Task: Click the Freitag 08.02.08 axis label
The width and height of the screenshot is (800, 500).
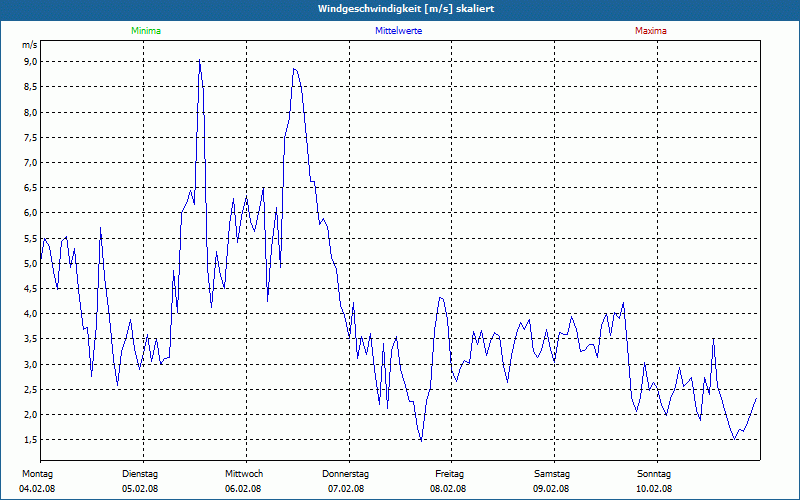Action: click(449, 481)
